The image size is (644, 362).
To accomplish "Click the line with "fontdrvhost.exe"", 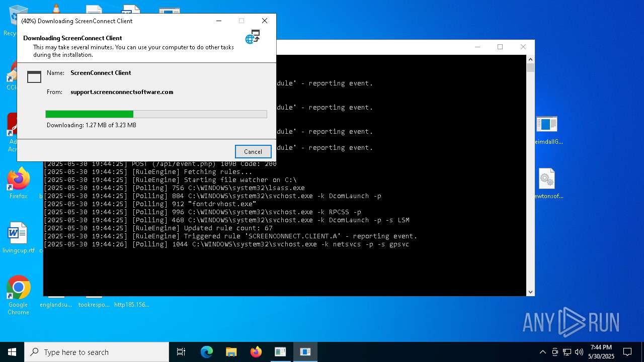I will 150,204.
